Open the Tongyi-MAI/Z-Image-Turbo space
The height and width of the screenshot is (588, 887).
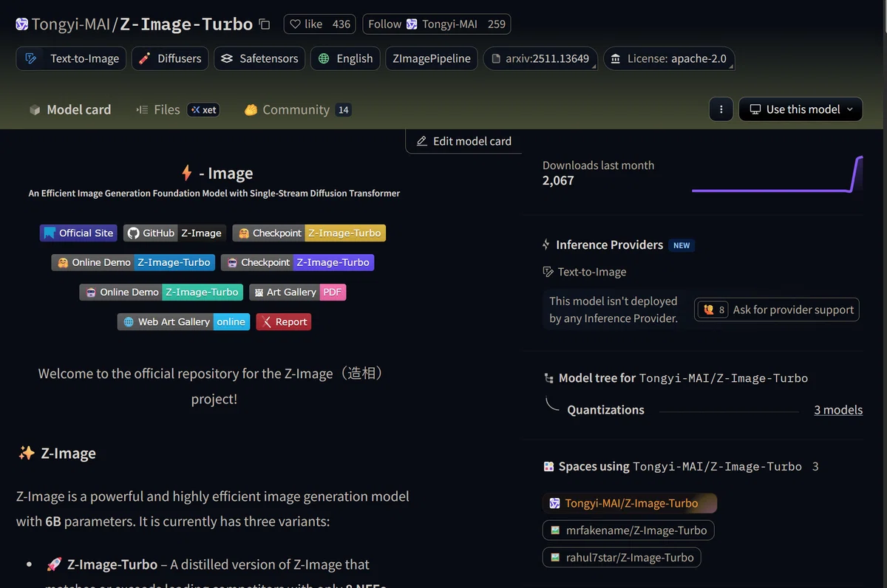click(630, 503)
